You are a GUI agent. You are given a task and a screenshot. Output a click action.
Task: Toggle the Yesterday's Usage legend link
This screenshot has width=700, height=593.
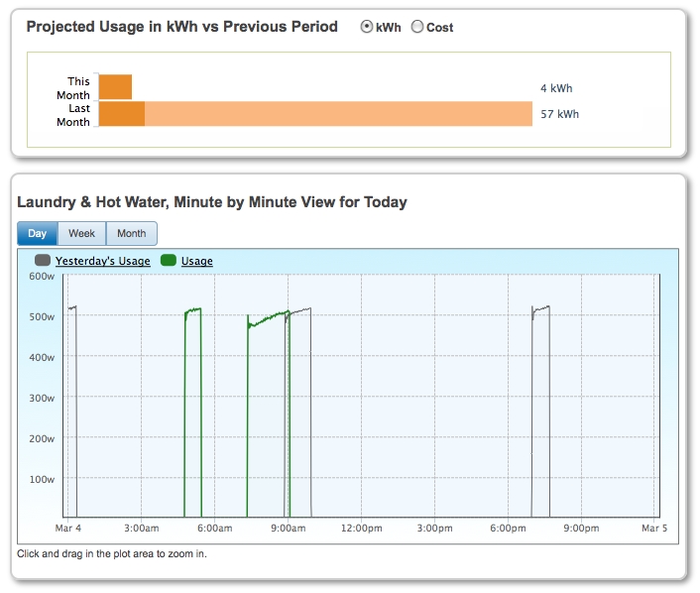click(103, 261)
